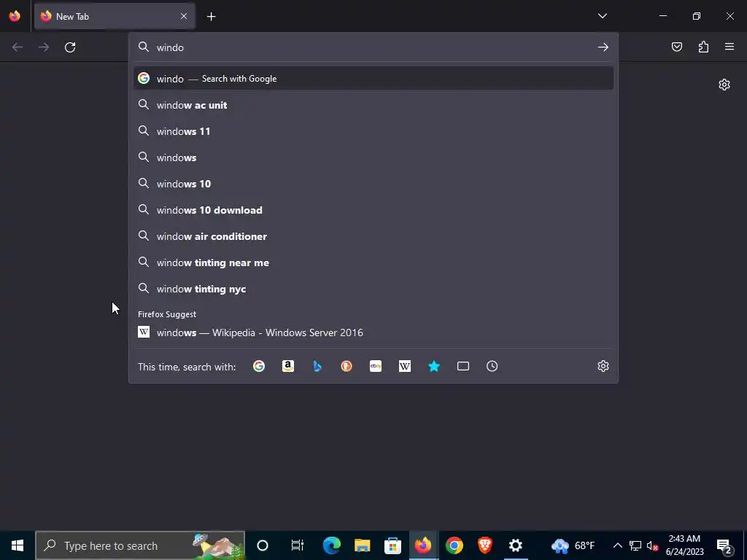Open search settings gear in dropdown
Viewport: 747px width, 560px height.
pos(603,366)
